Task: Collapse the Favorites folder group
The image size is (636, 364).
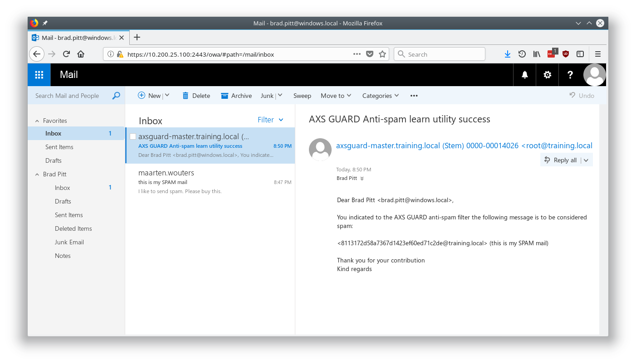Action: tap(37, 121)
